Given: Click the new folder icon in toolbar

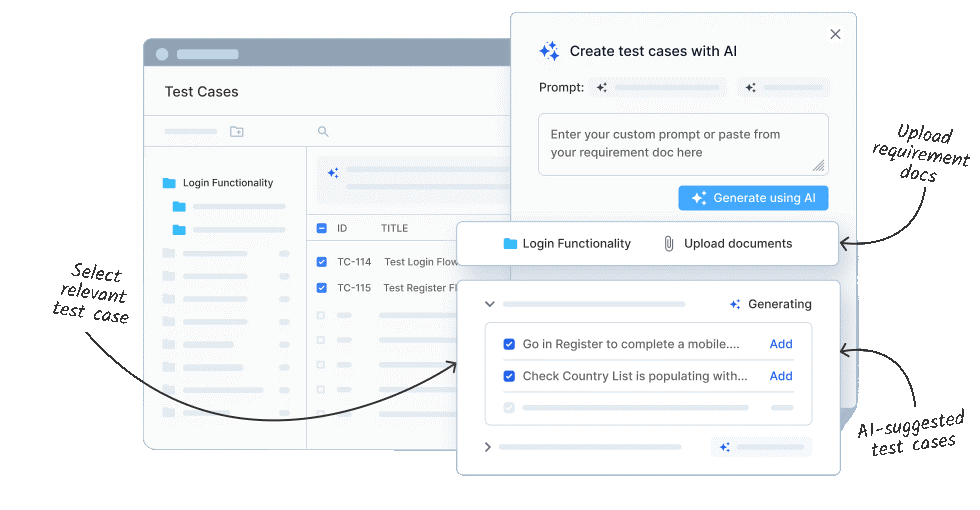Looking at the screenshot, I should (x=237, y=131).
